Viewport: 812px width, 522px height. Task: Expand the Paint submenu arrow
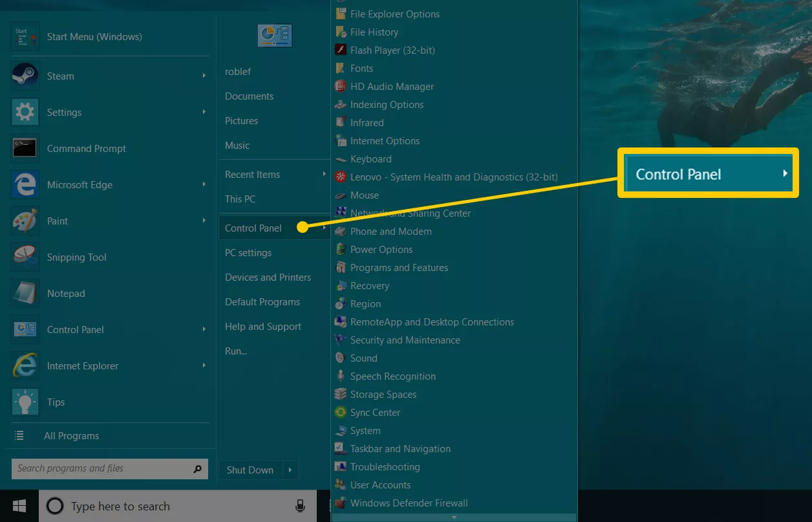[x=204, y=221]
